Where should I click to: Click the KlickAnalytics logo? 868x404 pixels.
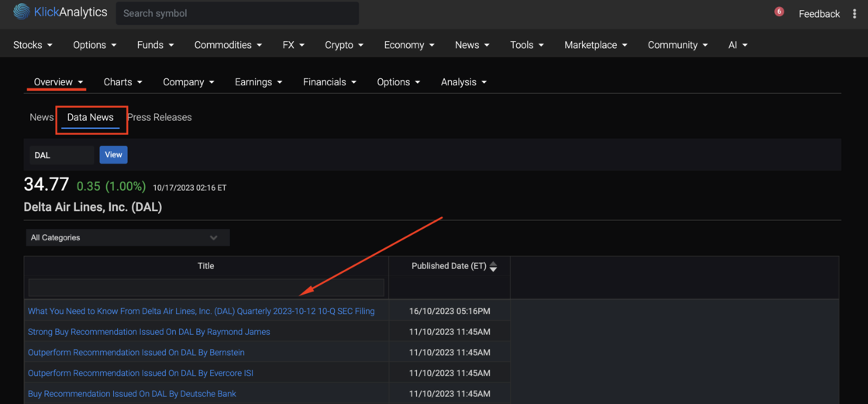(60, 11)
